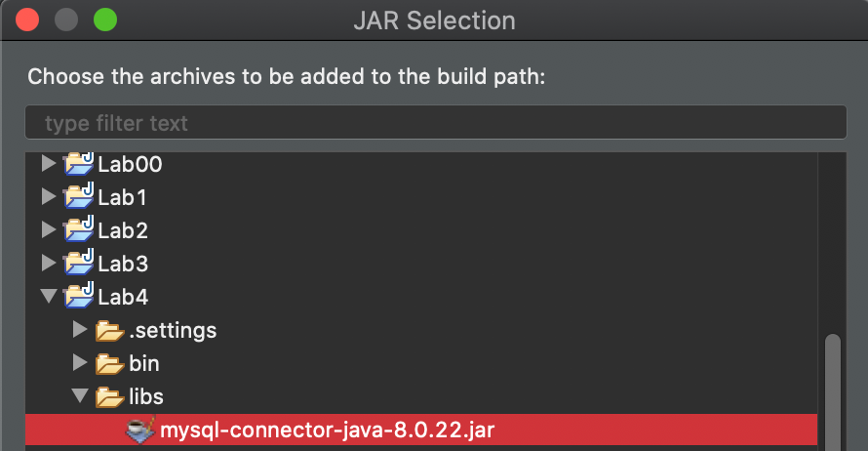The width and height of the screenshot is (868, 451).
Task: Collapse the libs folder
Action: (80, 397)
